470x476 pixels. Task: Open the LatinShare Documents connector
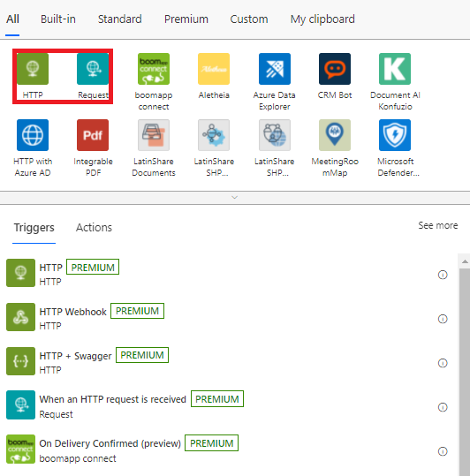click(x=154, y=135)
